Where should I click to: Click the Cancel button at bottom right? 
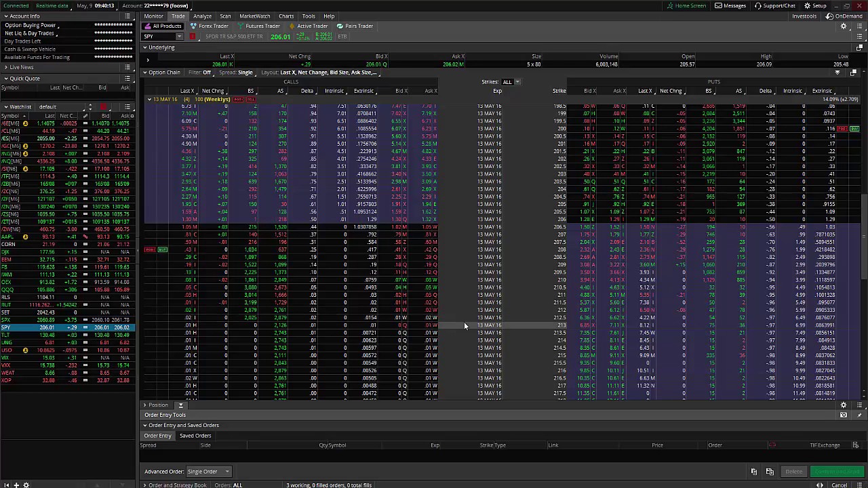tap(840, 485)
